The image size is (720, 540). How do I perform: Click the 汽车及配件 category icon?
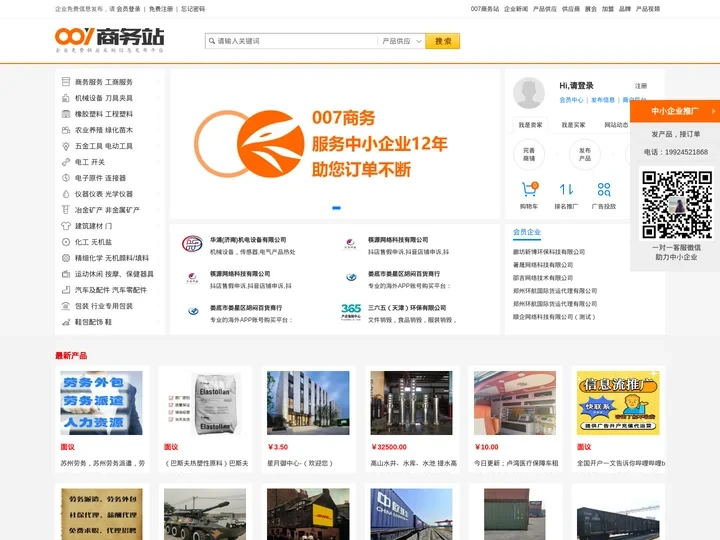point(66,290)
